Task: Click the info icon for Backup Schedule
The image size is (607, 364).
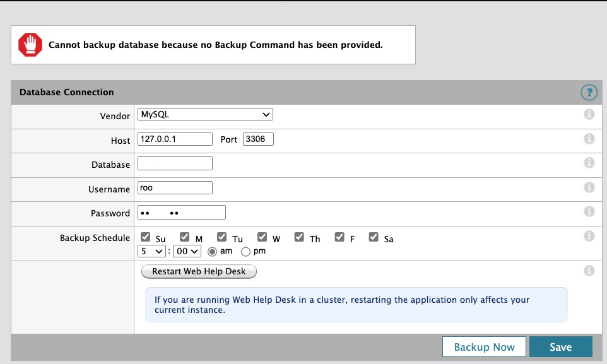Action: (589, 236)
